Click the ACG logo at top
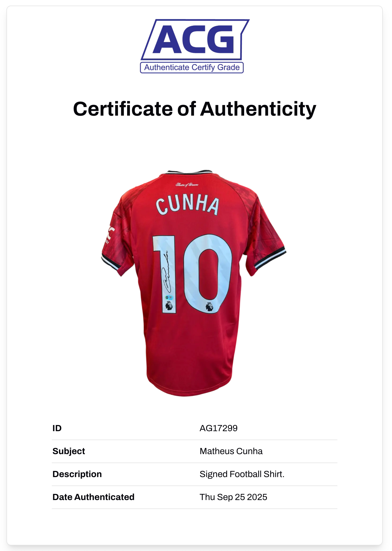Image resolution: width=392 pixels, height=551 pixels. [x=195, y=39]
